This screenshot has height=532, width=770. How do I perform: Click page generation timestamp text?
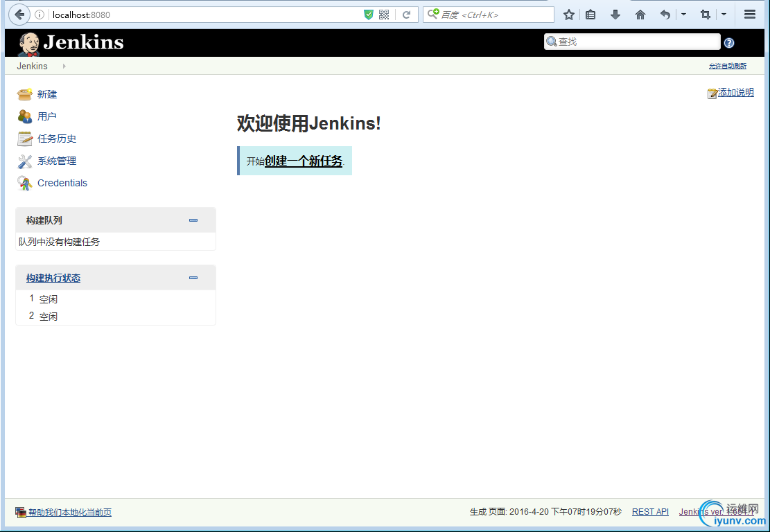pyautogui.click(x=545, y=512)
